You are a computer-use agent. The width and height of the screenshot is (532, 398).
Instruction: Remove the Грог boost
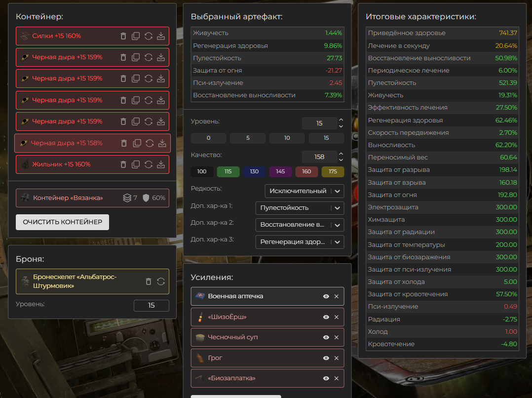[x=337, y=358]
